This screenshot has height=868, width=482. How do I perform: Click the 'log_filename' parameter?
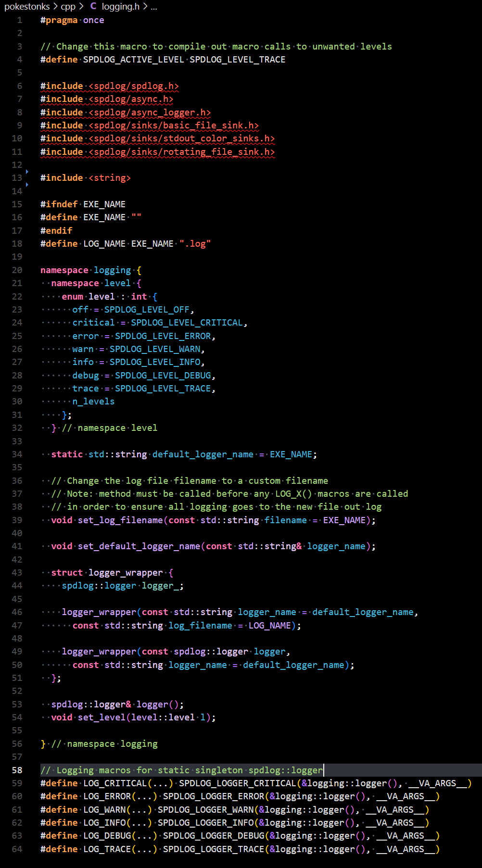coord(200,625)
